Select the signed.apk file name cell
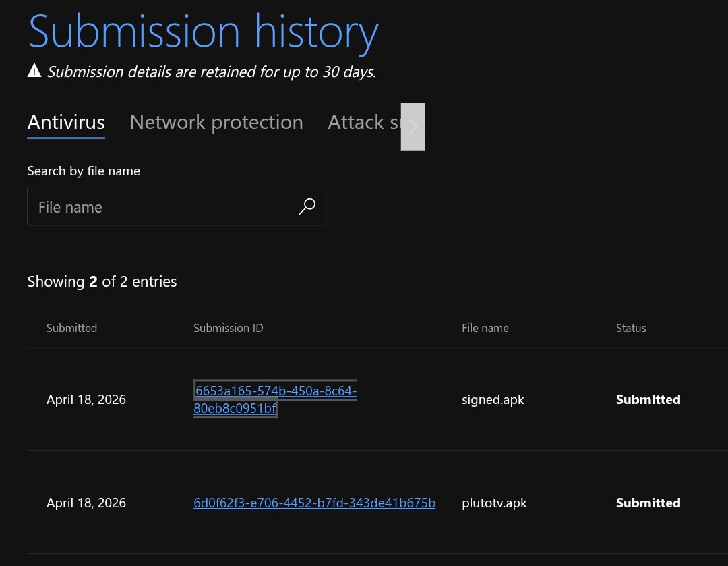This screenshot has width=728, height=566. (x=493, y=399)
